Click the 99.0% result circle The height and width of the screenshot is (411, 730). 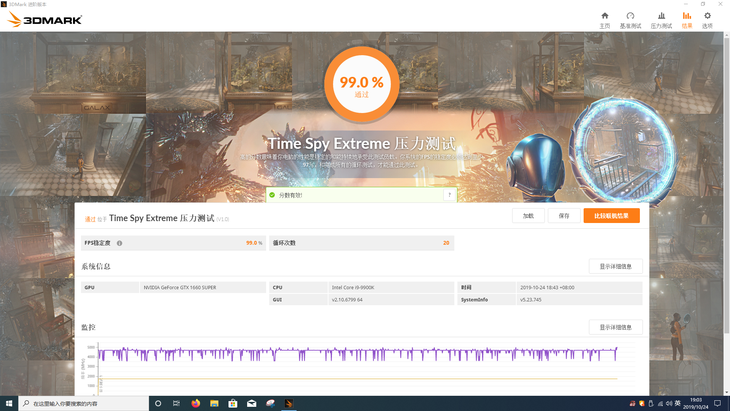point(361,85)
